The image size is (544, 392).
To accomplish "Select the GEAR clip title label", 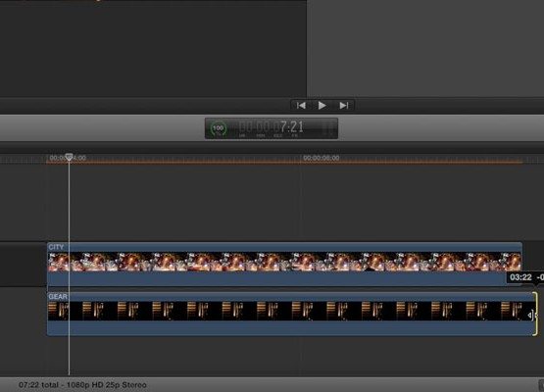I will tap(58, 297).
